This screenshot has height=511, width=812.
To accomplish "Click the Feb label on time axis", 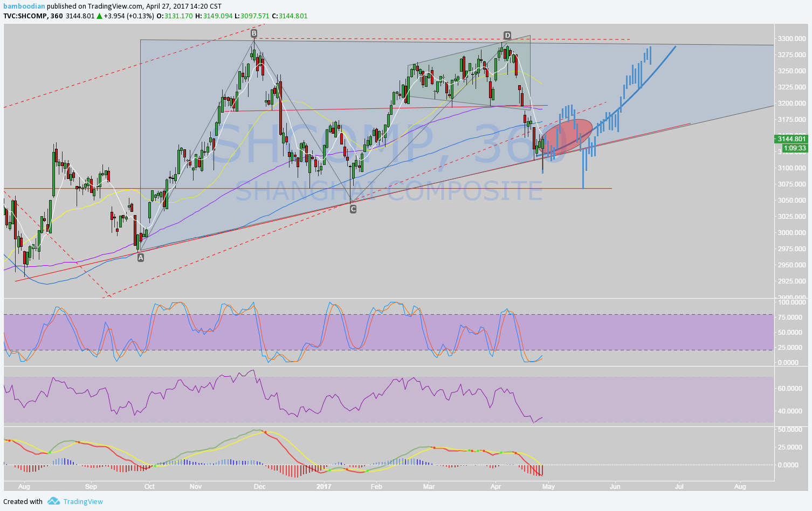I will click(376, 487).
